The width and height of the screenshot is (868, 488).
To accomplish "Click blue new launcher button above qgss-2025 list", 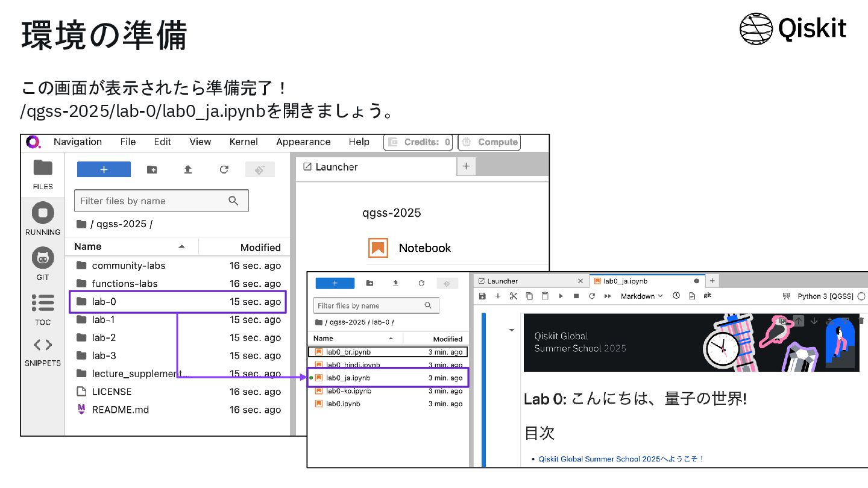I will click(x=104, y=169).
